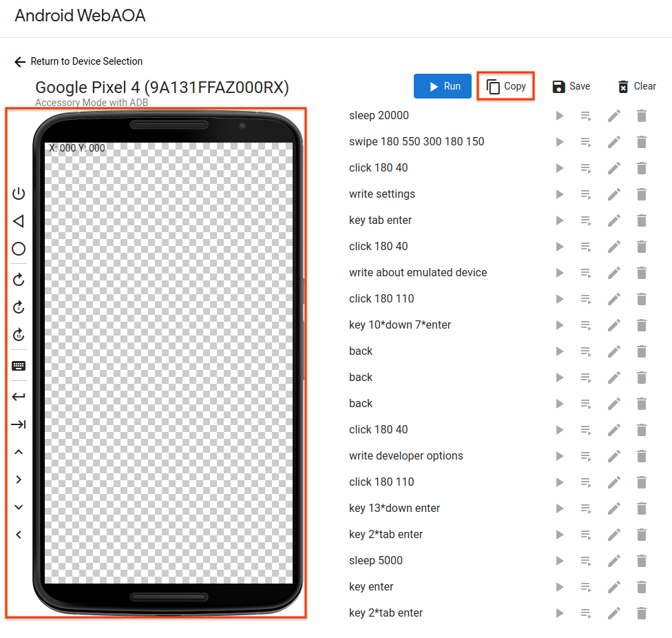This screenshot has width=672, height=638.
Task: Delete the 'write developer options' command
Action: 641,456
